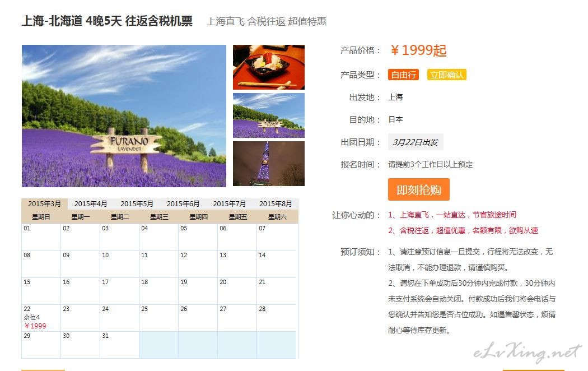Viewport: 588px width, 371px height.
Task: Select March 31 calendar cell
Action: pos(119,345)
